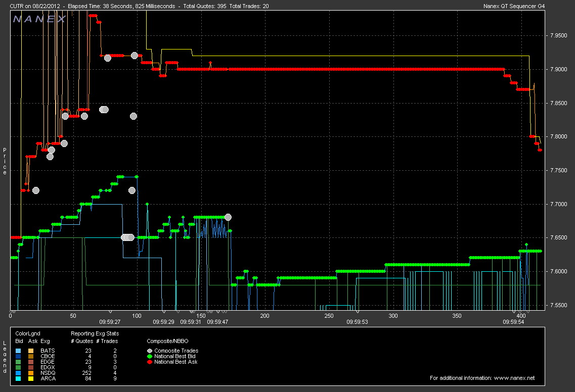
Task: Pick the EDGE ask color swatch
Action: click(31, 362)
